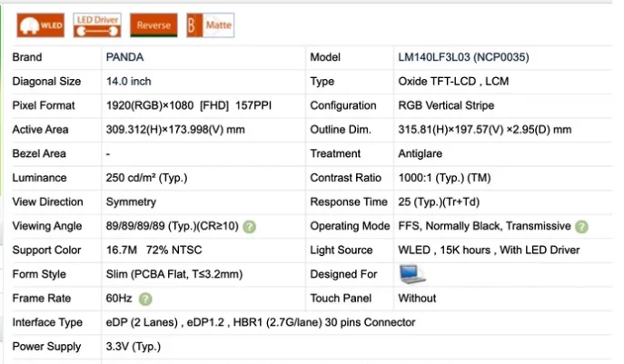The width and height of the screenshot is (624, 364).
Task: Open the help icon beside 60Hz
Action: (x=145, y=298)
